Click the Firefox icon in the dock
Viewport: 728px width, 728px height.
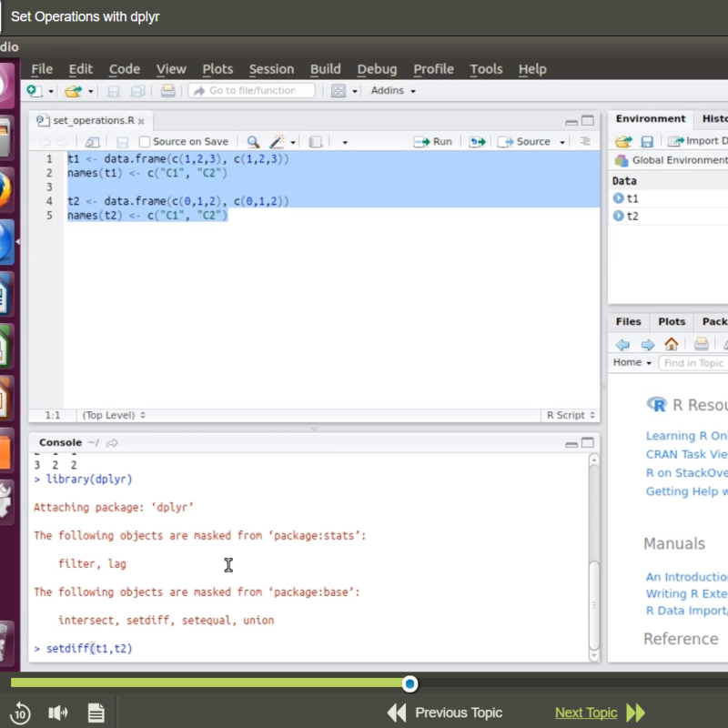click(5, 190)
